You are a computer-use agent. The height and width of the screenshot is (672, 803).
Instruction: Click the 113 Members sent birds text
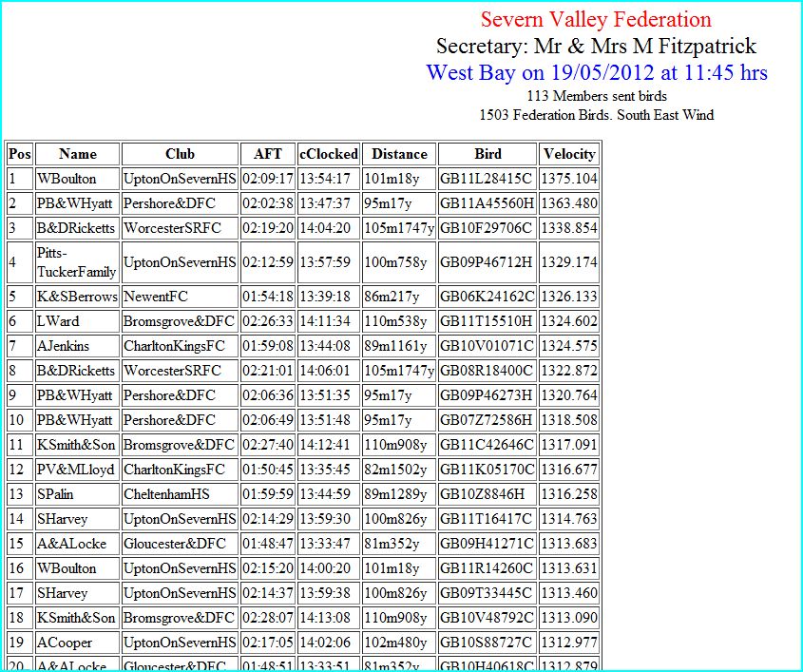(x=597, y=96)
